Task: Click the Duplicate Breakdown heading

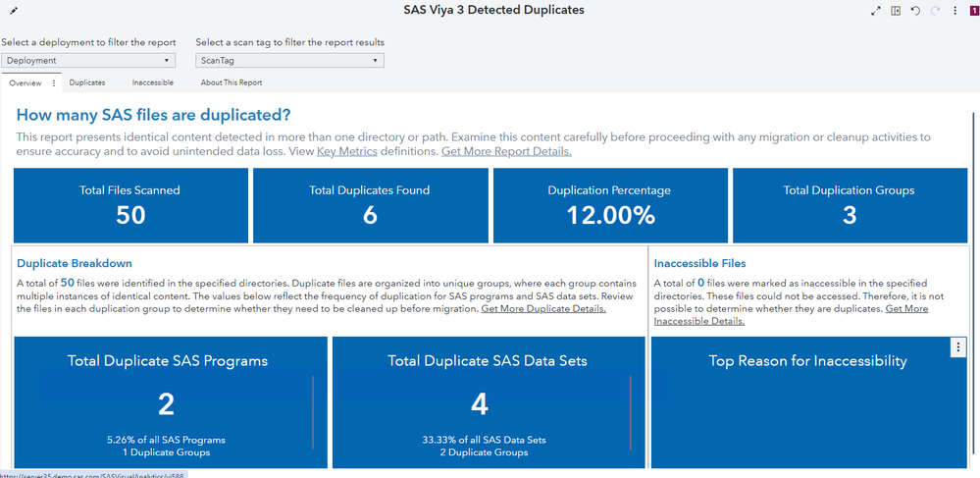Action: (75, 263)
